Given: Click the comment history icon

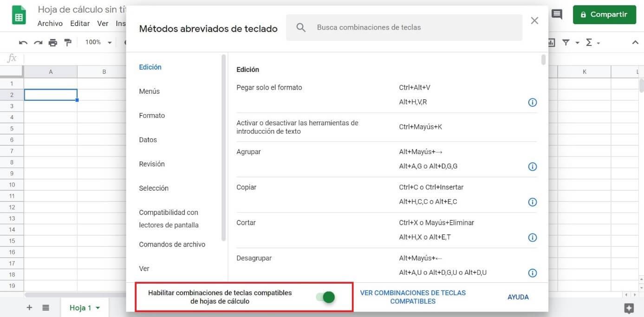Looking at the screenshot, I should (557, 14).
